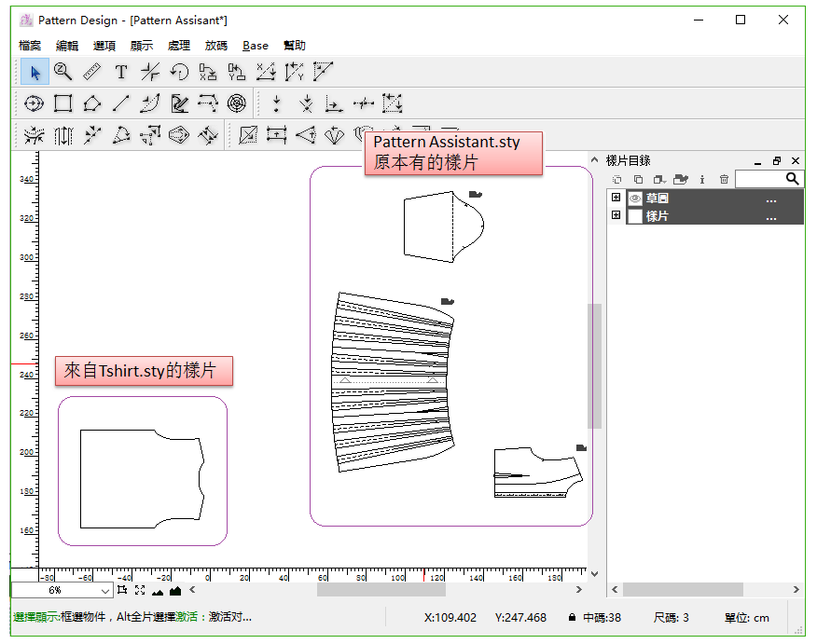
Task: Select the concentric circles spiral tool
Action: [x=237, y=103]
